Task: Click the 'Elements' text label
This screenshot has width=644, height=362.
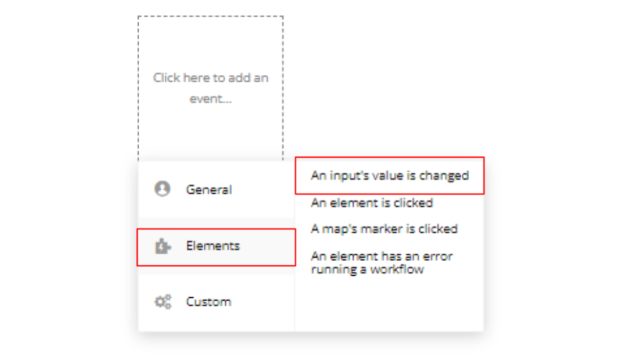Action: 213,246
